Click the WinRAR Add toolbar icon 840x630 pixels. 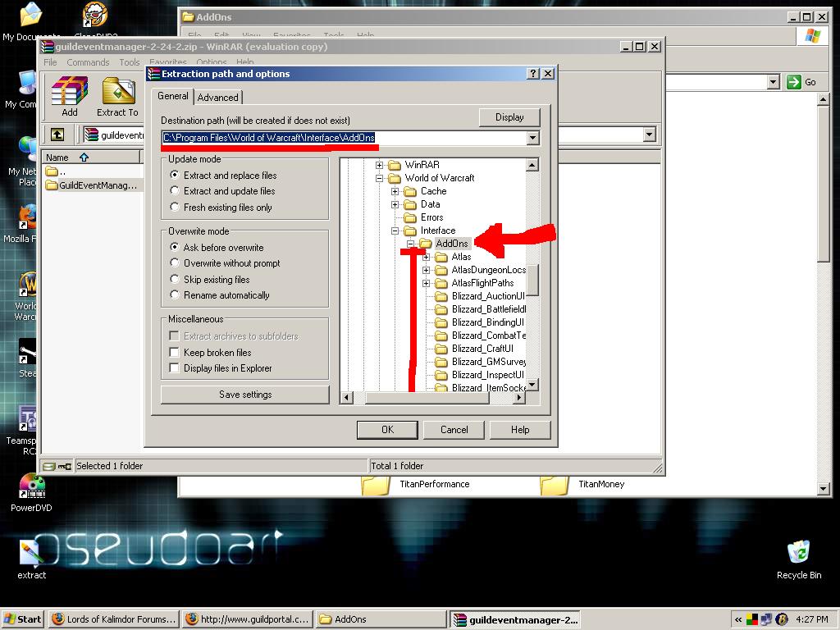[x=69, y=96]
